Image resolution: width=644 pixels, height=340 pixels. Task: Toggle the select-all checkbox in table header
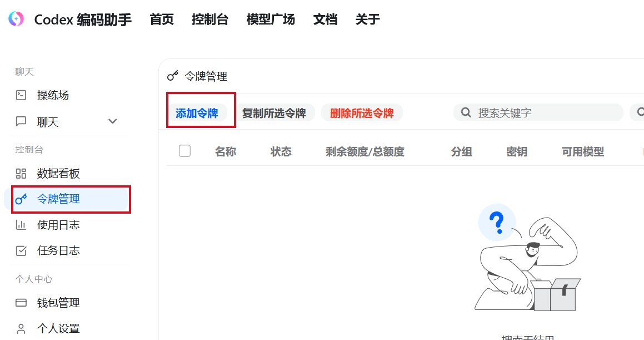pos(185,151)
